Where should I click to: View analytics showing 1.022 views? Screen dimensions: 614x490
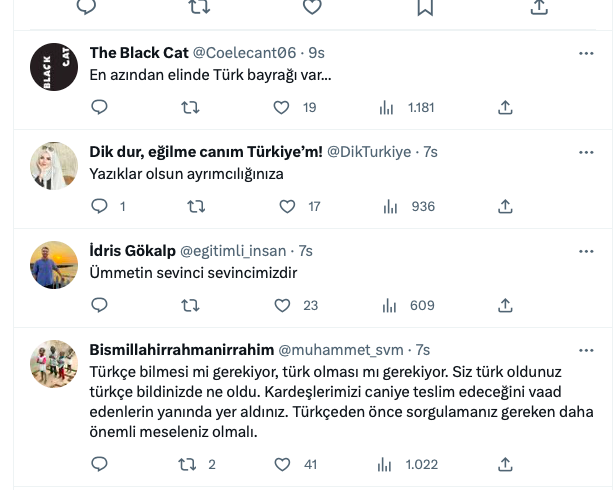click(407, 465)
